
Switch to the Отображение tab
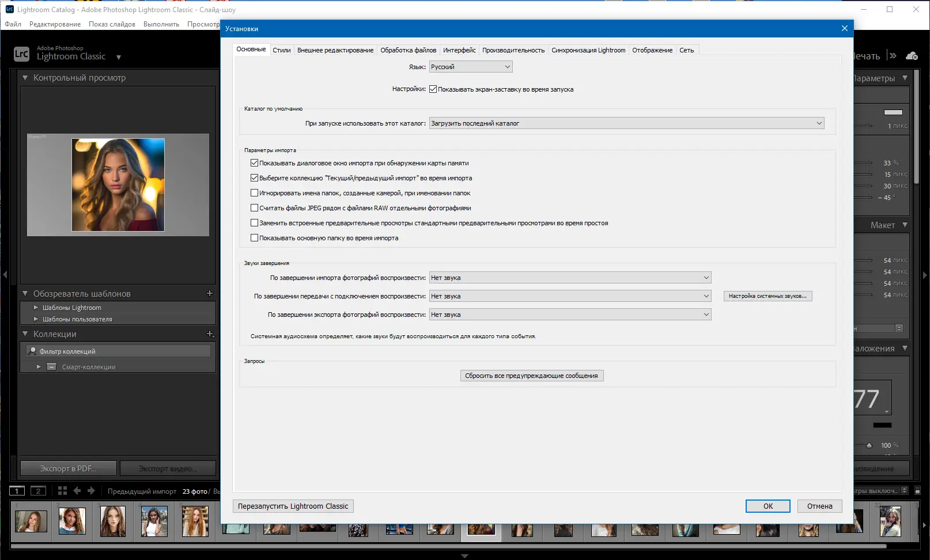pyautogui.click(x=652, y=50)
